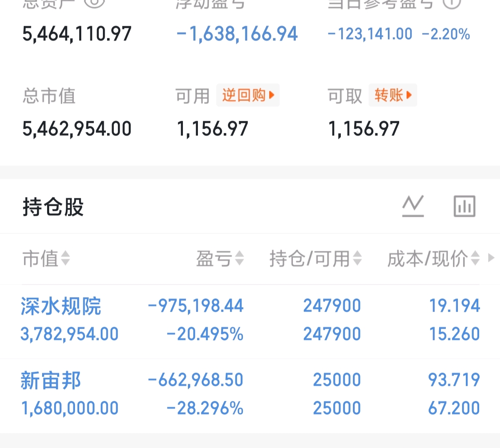The height and width of the screenshot is (448, 500).
Task: Open the bar chart statistics icon
Action: click(464, 206)
